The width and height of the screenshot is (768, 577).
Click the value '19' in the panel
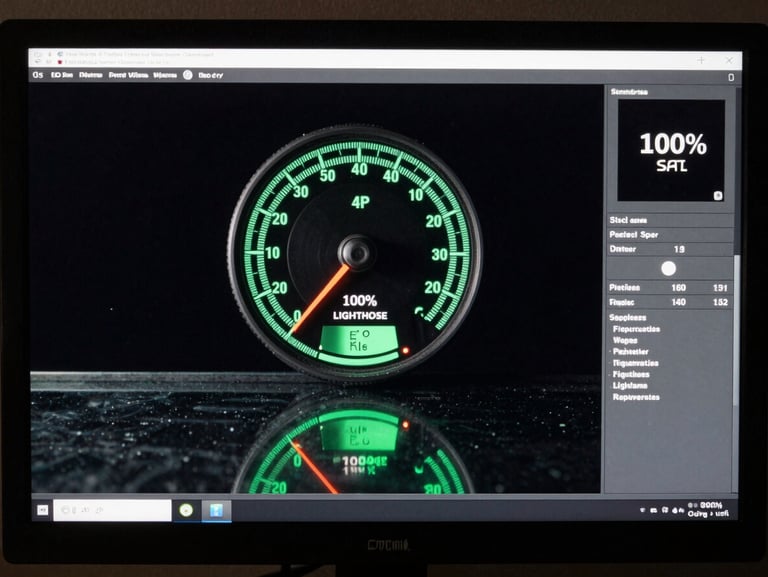[679, 249]
